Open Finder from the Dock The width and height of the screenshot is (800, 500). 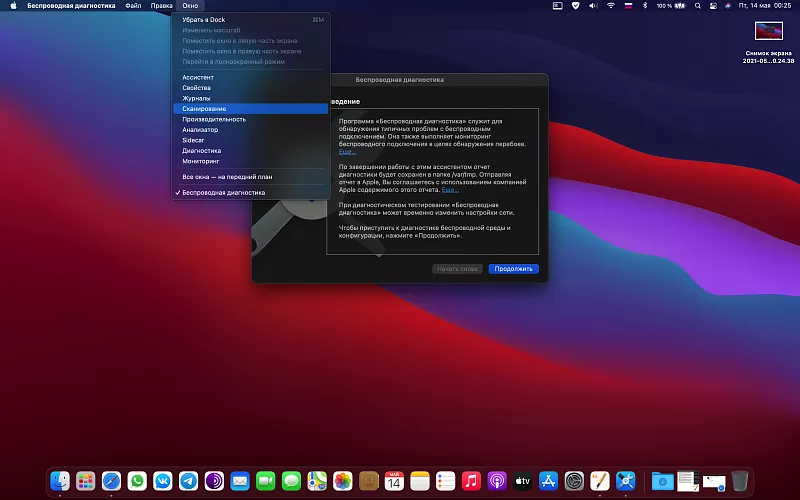pos(60,481)
